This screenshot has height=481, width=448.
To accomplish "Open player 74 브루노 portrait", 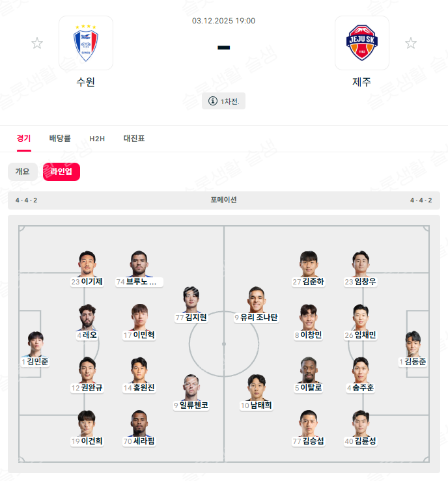I will pyautogui.click(x=139, y=264).
